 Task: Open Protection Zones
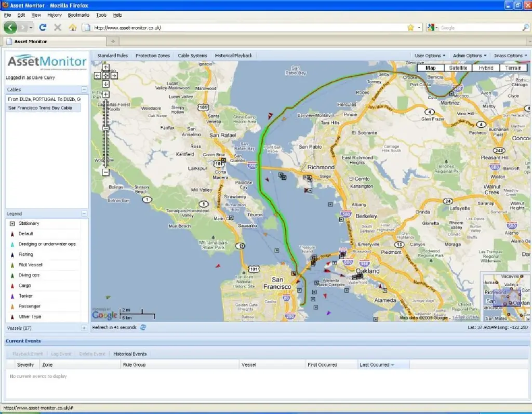coord(153,55)
